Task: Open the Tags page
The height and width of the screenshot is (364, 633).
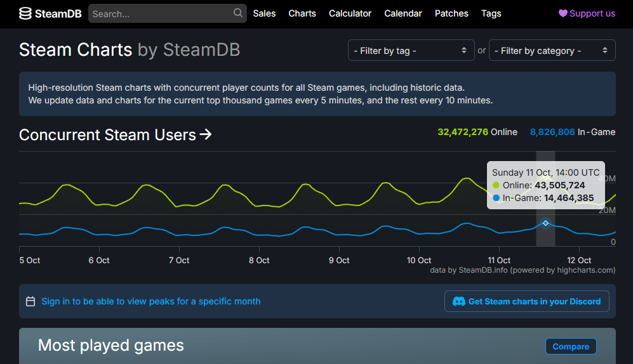Action: [491, 13]
